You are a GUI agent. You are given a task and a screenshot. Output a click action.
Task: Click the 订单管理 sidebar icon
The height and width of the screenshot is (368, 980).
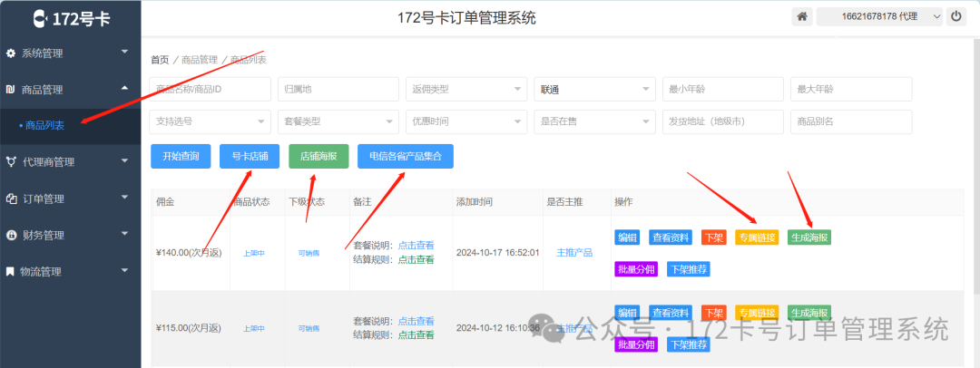(x=11, y=199)
